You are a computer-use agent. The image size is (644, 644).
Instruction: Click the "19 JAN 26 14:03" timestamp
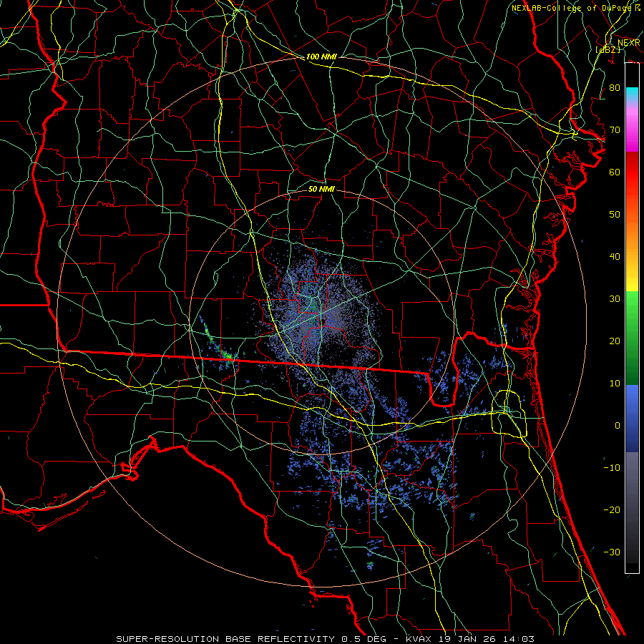point(486,639)
